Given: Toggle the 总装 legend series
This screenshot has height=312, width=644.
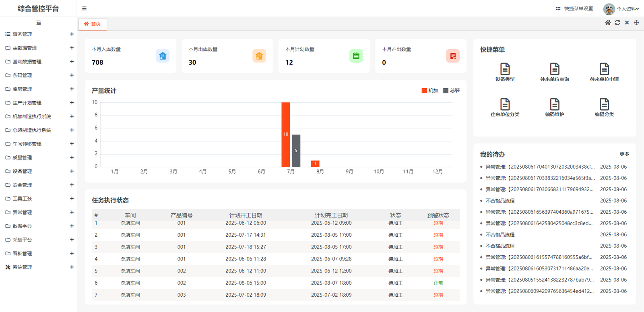Looking at the screenshot, I should pyautogui.click(x=452, y=91).
